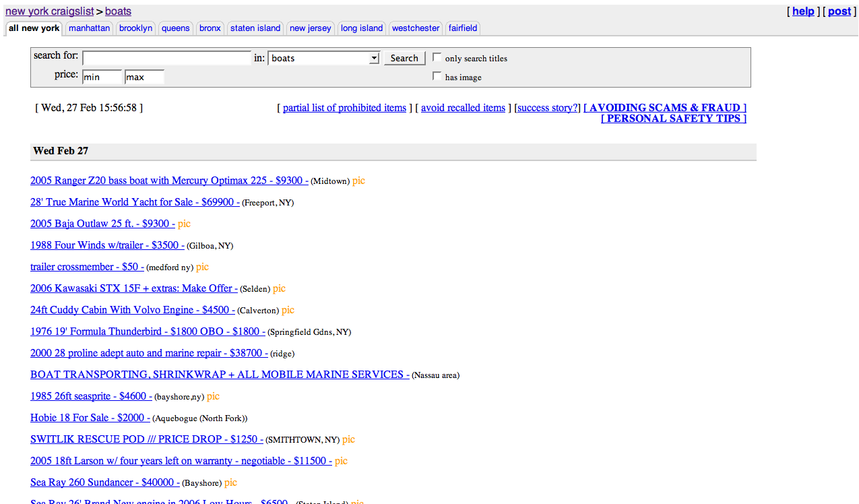
Task: Open partial list of prohibited items
Action: (344, 108)
